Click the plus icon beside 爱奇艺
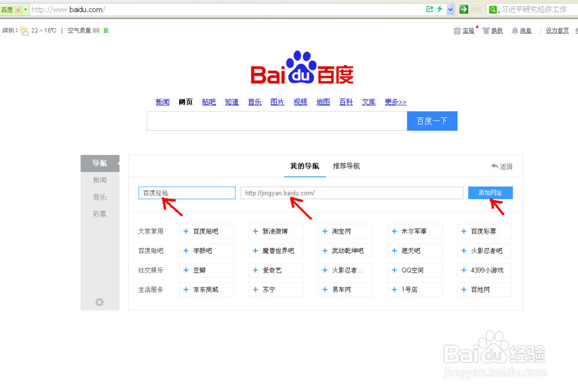Viewport: 578px width, 392px height. coord(255,270)
